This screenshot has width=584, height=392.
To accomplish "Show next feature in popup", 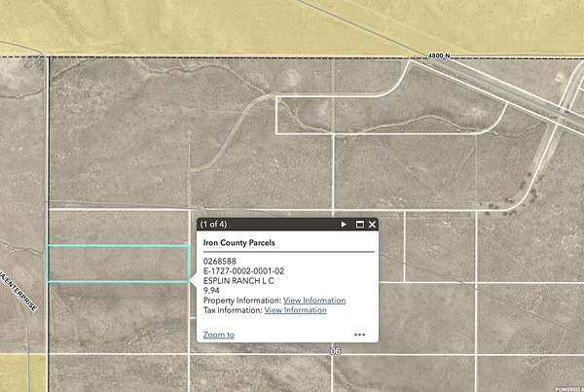I will 344,225.
